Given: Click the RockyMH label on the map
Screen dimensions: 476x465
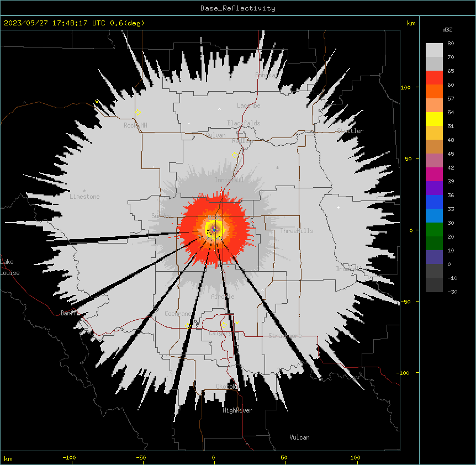Looking at the screenshot, I should click(135, 125).
